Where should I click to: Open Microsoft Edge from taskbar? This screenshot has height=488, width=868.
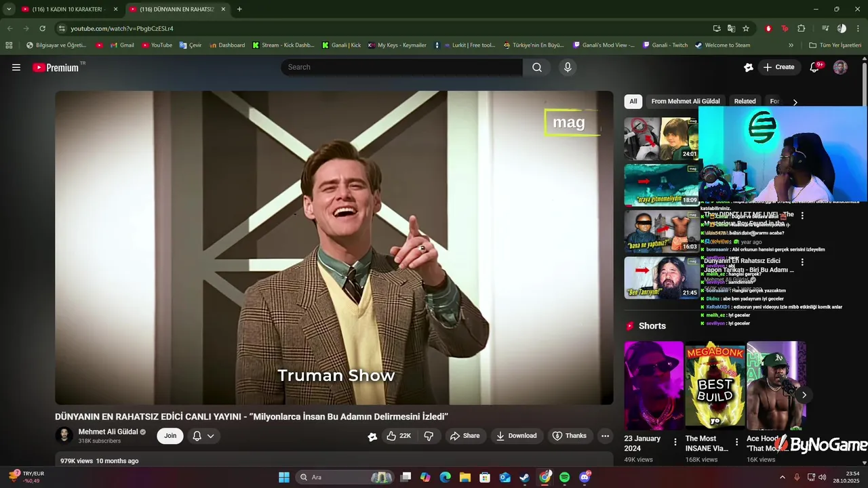coord(445,477)
